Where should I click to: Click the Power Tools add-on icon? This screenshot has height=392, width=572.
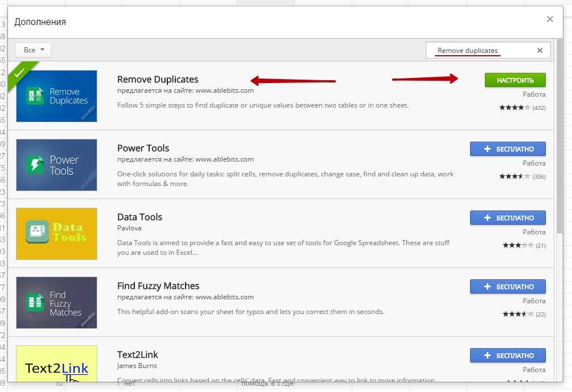point(56,165)
